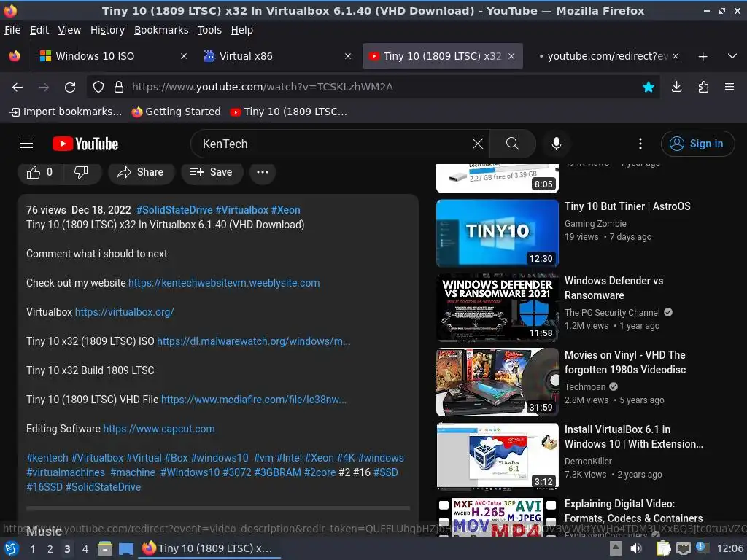Open Firefox View pinned icon
The width and height of the screenshot is (747, 560).
(x=15, y=56)
